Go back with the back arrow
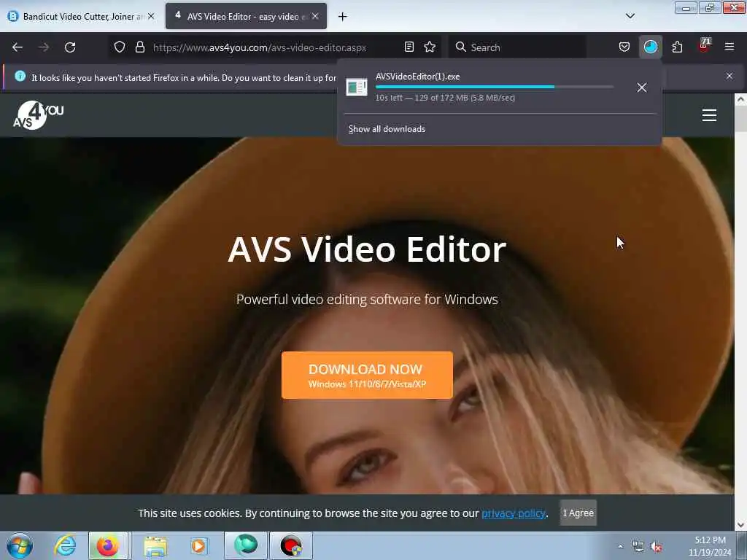Viewport: 747px width, 560px height. [18, 47]
